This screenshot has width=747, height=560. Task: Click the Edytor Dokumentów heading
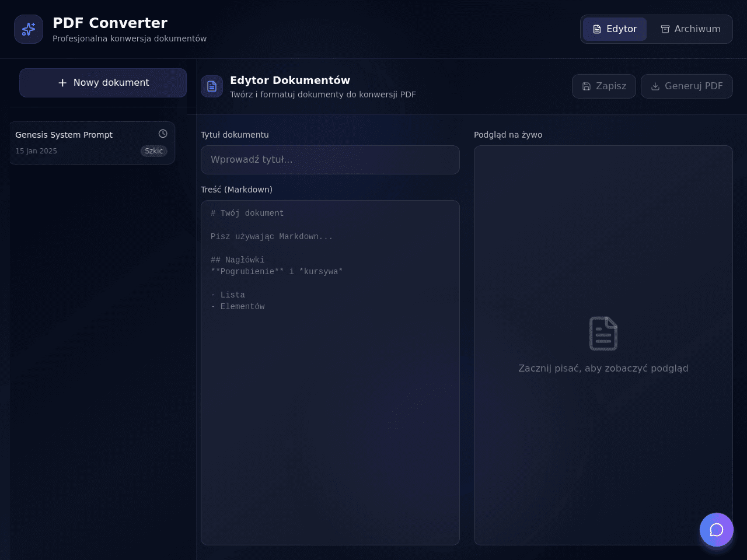[290, 80]
